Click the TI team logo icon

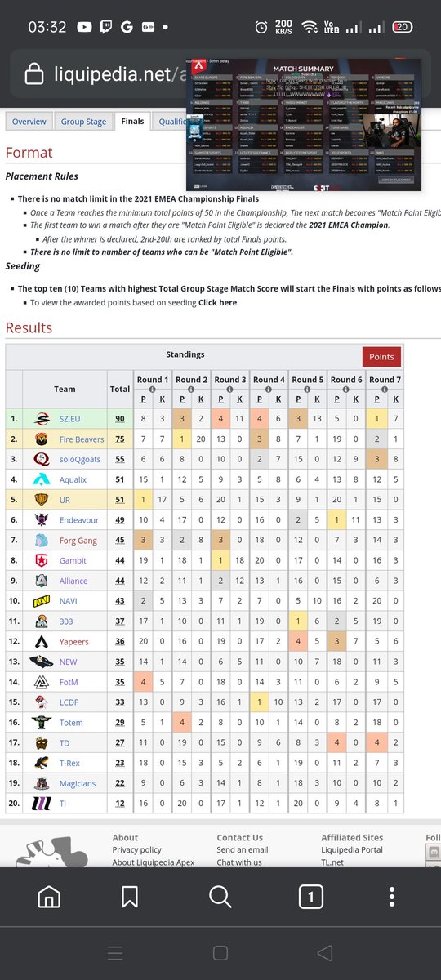pos(42,803)
